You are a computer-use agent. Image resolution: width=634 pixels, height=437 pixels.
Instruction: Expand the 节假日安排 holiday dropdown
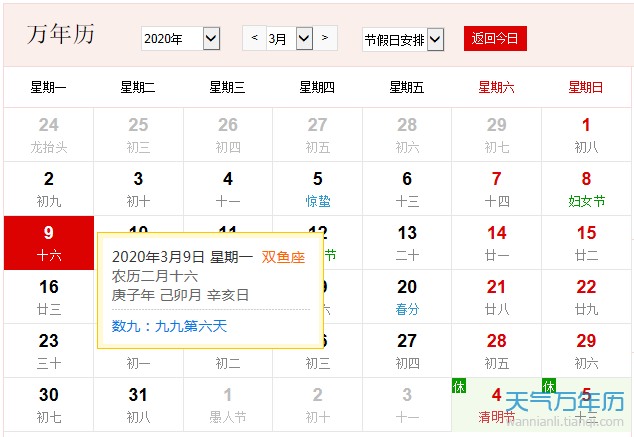coord(403,40)
